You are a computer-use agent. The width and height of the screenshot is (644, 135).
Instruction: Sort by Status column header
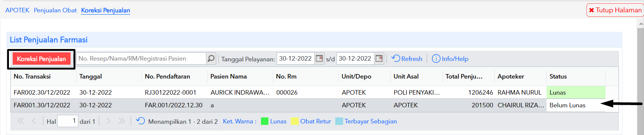click(x=576, y=76)
